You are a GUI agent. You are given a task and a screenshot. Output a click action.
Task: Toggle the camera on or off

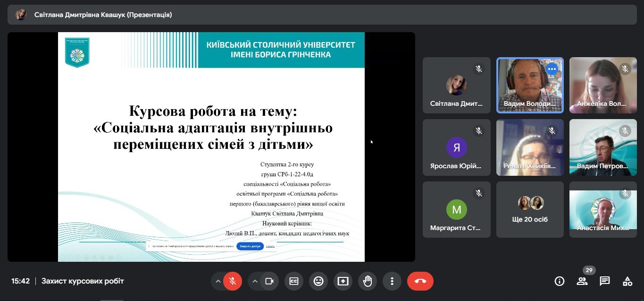click(x=269, y=281)
